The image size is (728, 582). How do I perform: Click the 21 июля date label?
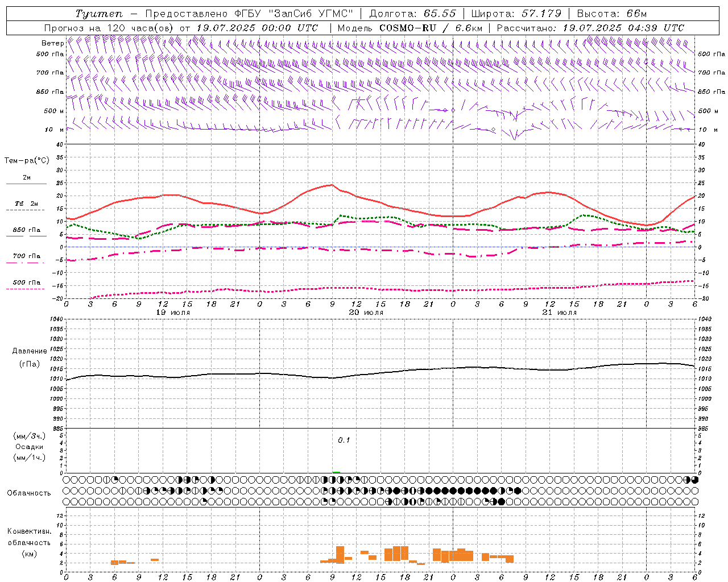[x=560, y=313]
